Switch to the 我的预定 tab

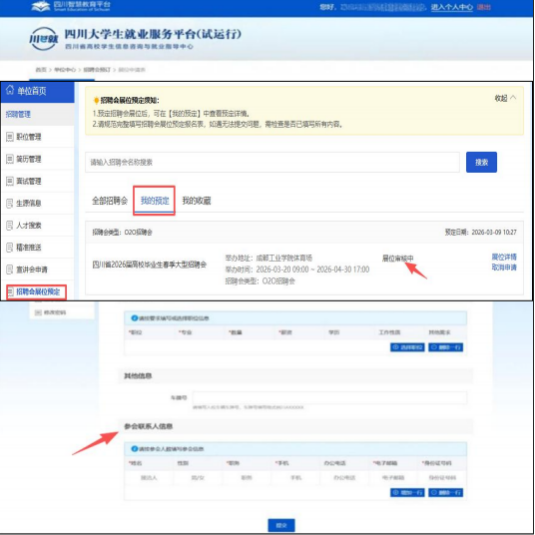click(155, 201)
